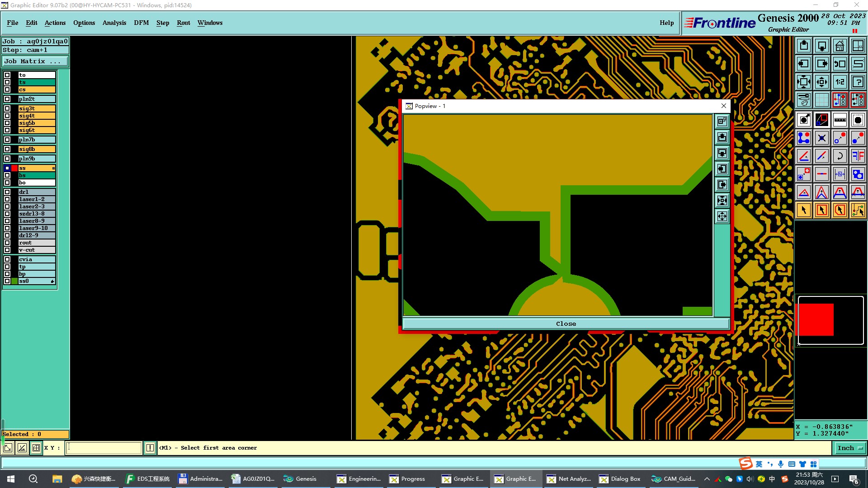868x488 pixels.
Task: Click the delete feature X tool
Action: pos(821,138)
